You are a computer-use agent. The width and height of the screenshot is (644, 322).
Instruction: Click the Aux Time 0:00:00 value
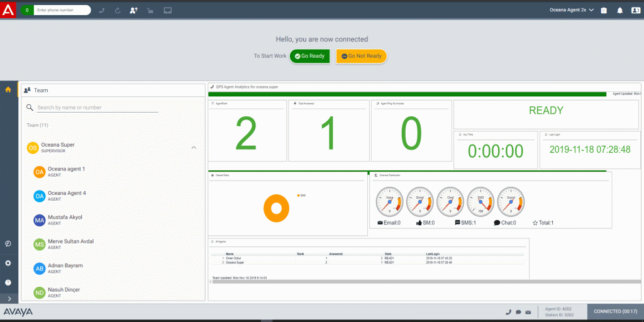[496, 151]
